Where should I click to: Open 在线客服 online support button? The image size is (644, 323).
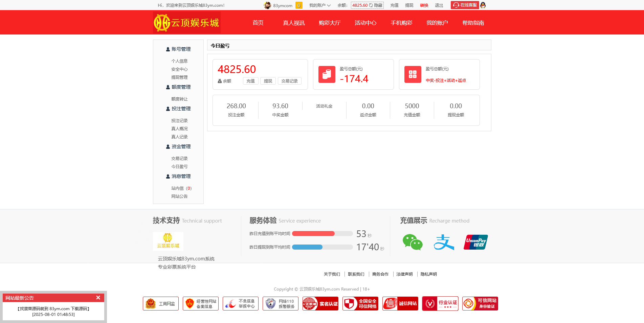465,5
